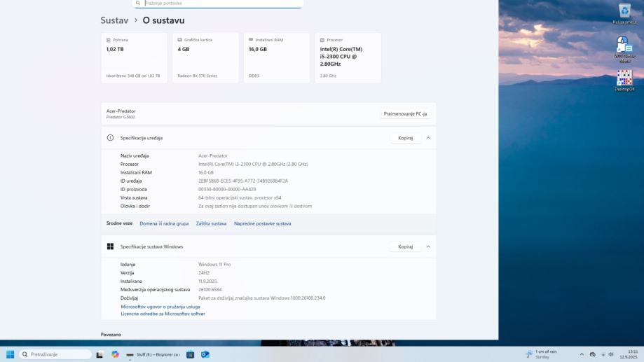Open Licencne odredbe za Microsoftov softver
The height and width of the screenshot is (362, 644).
click(163, 314)
